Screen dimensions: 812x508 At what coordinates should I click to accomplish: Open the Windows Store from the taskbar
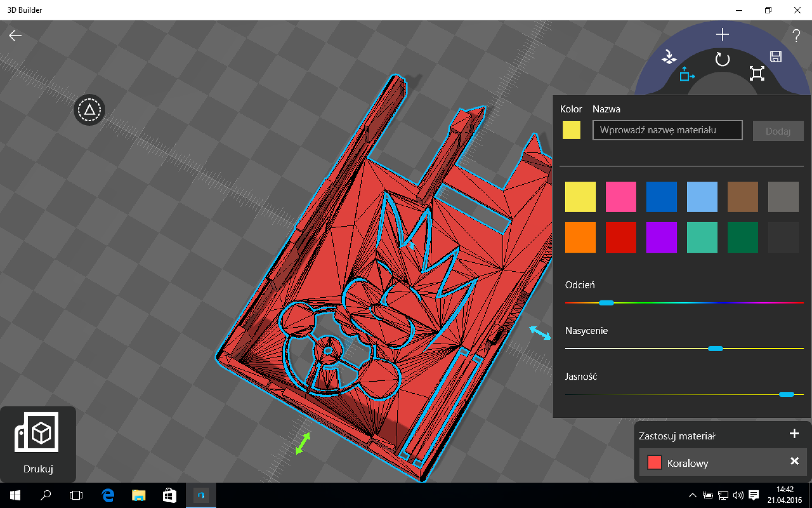pos(170,495)
